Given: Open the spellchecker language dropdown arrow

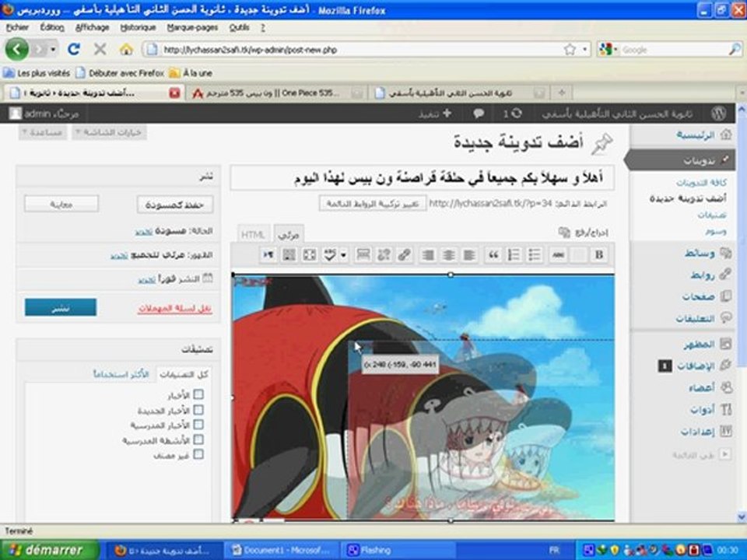Looking at the screenshot, I should (x=343, y=255).
